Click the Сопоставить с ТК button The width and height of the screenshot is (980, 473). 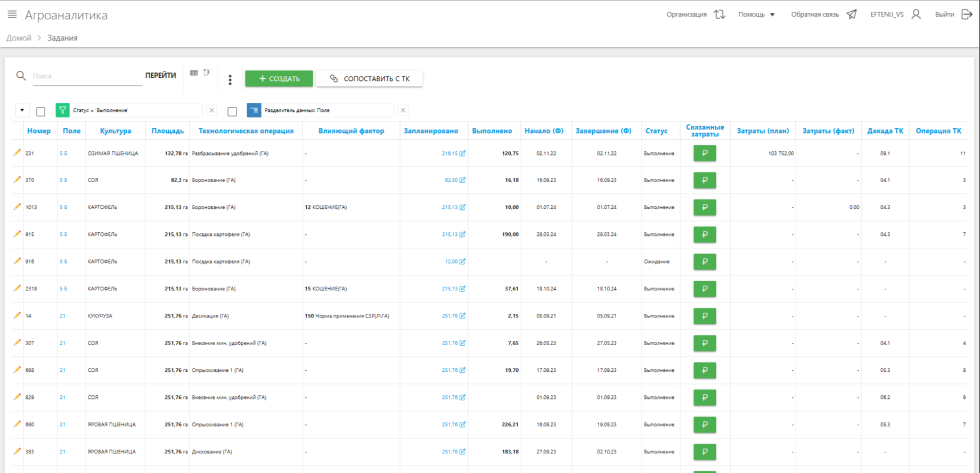coord(370,78)
